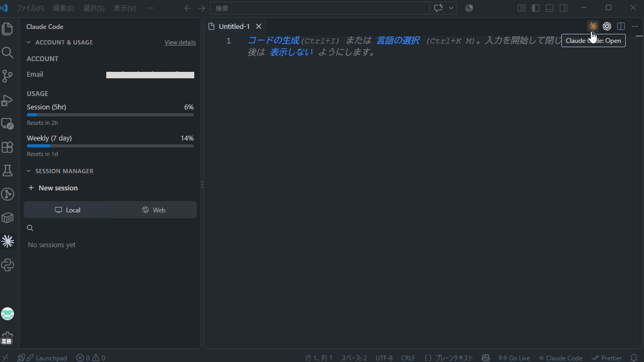Viewport: 644px width, 362px height.
Task: Open the ChatGPT Codex editor icon
Action: [607, 26]
